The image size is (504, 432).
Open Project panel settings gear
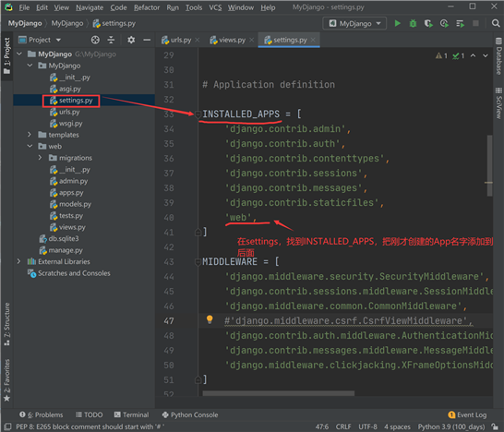click(131, 40)
